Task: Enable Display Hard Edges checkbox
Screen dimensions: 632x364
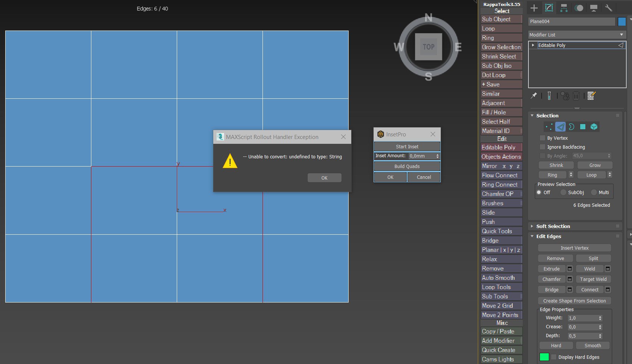Action: point(554,357)
